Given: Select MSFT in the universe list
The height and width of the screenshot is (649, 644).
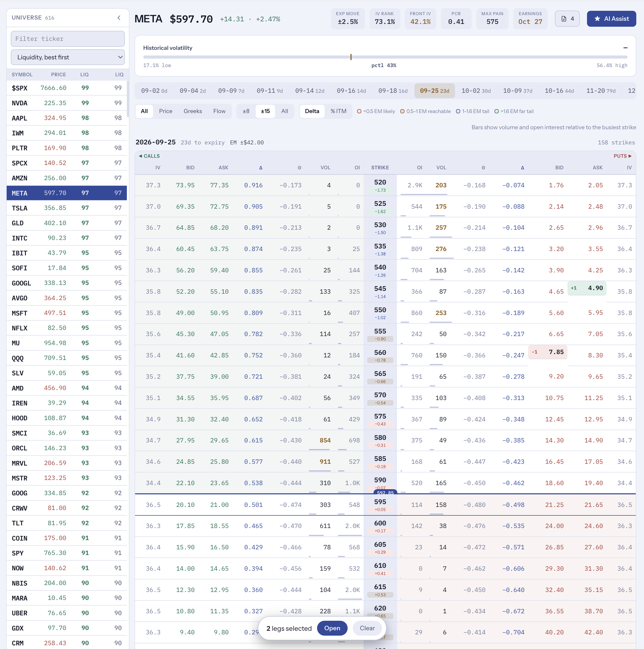Looking at the screenshot, I should (67, 313).
